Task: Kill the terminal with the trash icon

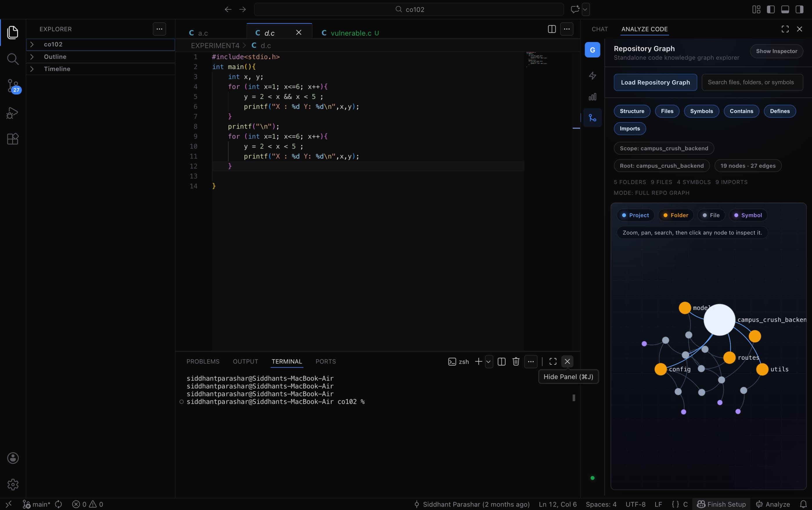Action: click(x=516, y=362)
